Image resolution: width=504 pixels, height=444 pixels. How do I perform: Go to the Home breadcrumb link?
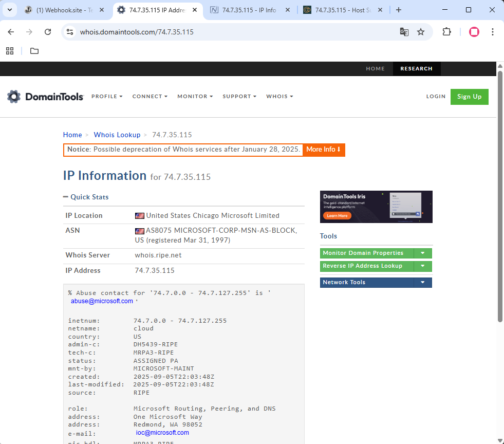click(x=72, y=135)
